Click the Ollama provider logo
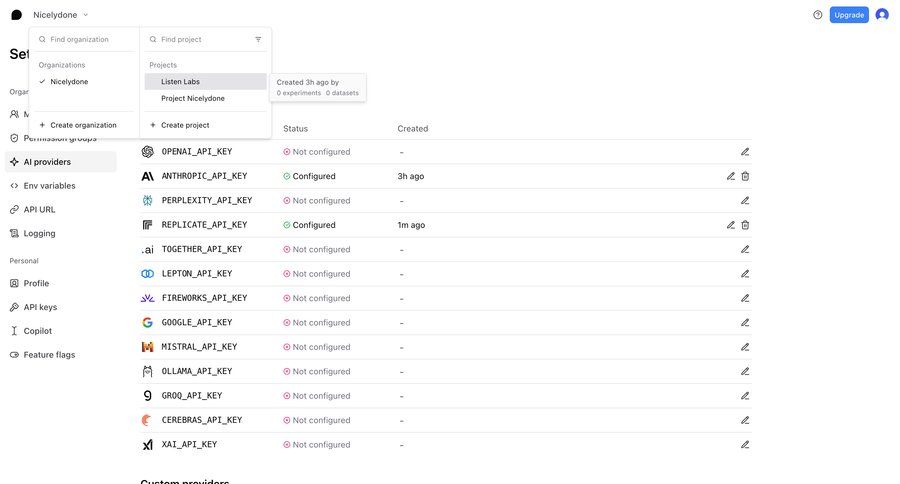 coord(148,371)
